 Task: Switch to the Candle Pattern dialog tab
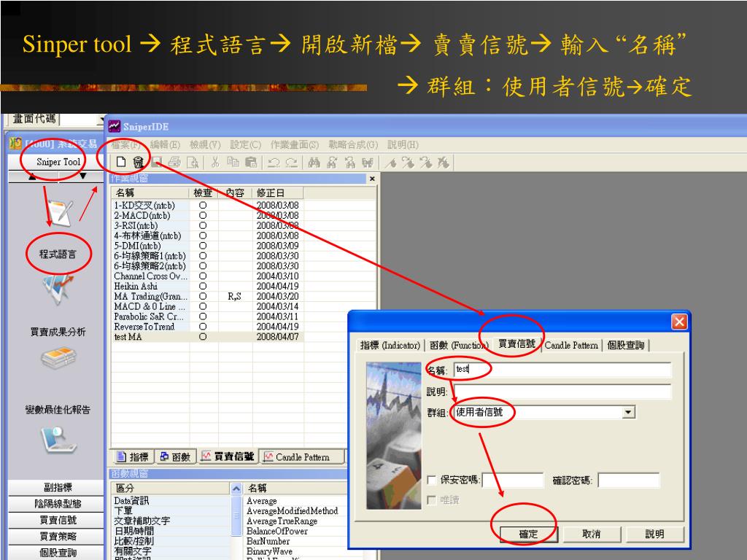pyautogui.click(x=571, y=345)
